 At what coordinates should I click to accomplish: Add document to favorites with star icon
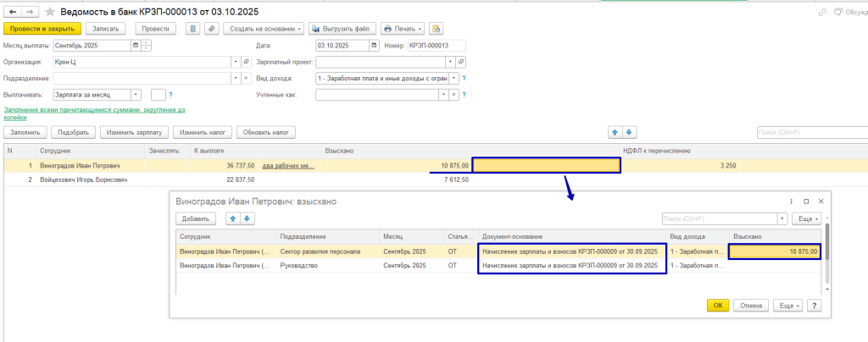click(48, 13)
